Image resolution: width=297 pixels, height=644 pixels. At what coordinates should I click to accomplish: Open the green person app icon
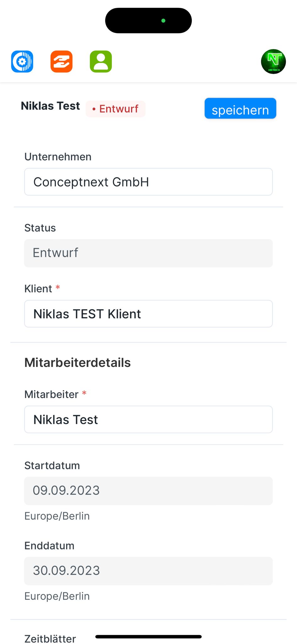coord(101,61)
